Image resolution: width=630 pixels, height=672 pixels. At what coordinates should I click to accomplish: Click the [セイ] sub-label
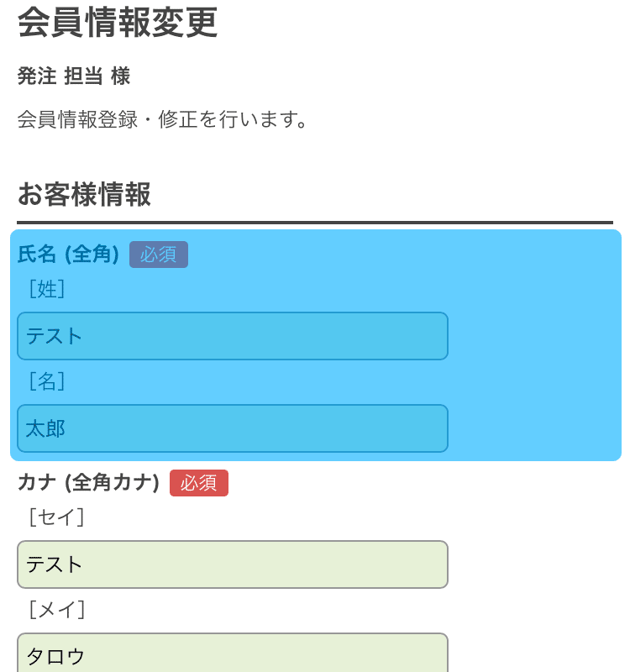click(56, 517)
